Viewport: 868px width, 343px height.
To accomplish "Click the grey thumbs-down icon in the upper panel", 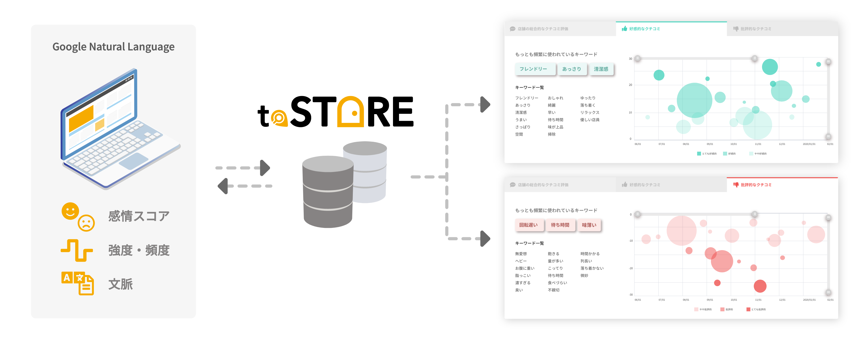I will [x=736, y=29].
